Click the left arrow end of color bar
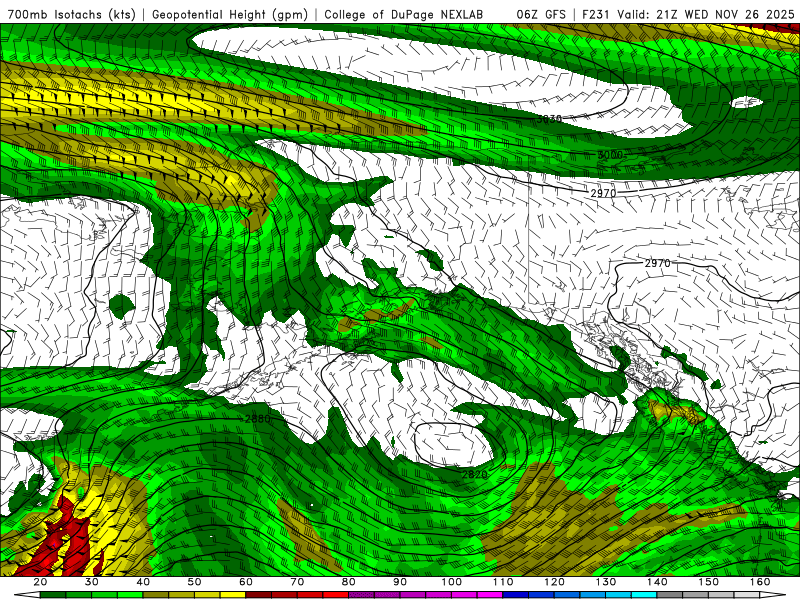 (x=27, y=595)
